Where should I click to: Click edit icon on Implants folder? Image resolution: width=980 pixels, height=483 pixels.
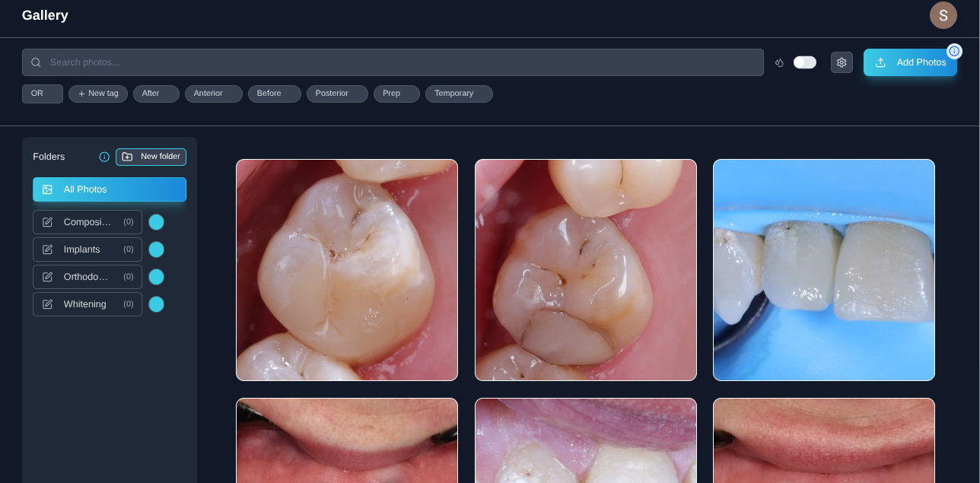(48, 249)
